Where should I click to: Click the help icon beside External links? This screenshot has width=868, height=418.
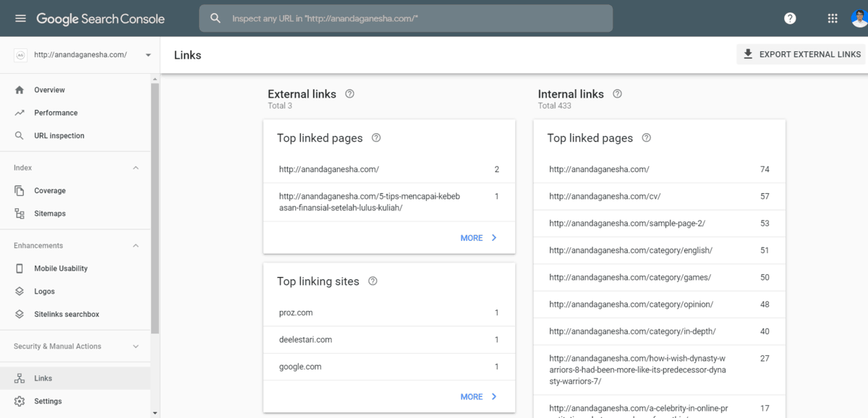tap(350, 94)
